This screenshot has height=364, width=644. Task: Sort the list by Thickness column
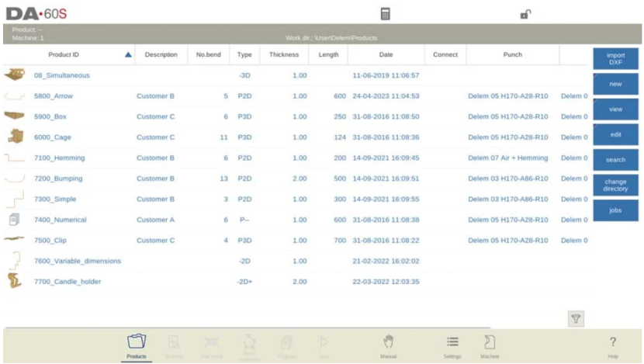(x=284, y=55)
